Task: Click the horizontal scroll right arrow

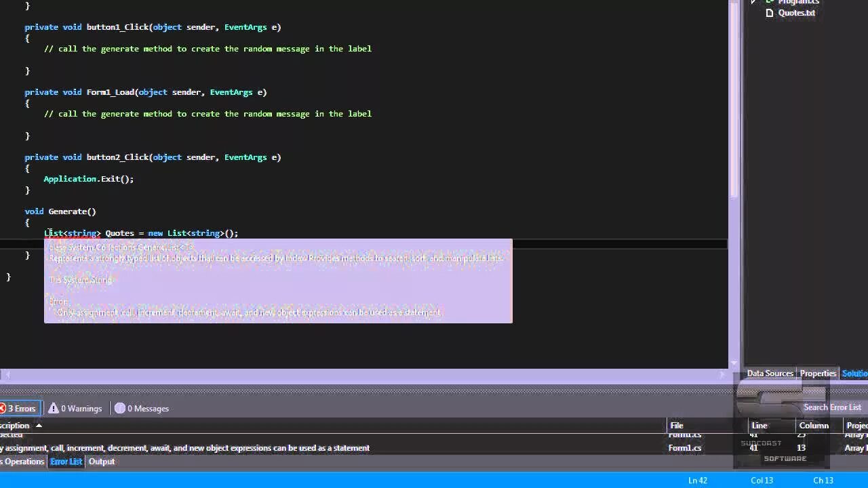Action: coord(723,373)
